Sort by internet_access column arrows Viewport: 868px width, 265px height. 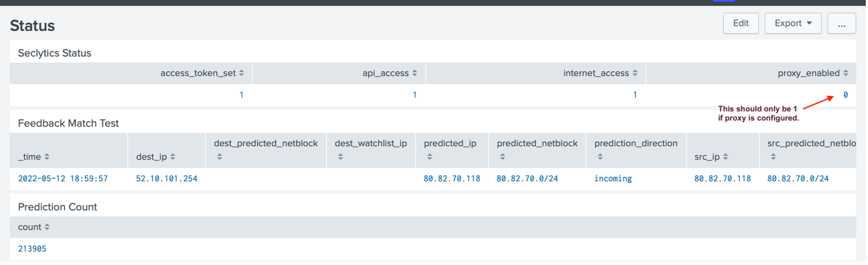[x=635, y=73]
